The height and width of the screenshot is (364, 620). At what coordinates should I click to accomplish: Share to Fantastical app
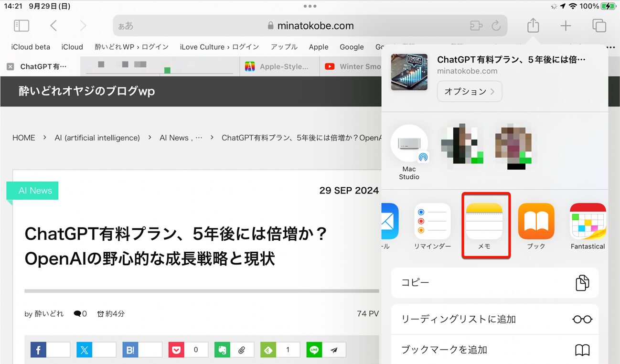point(588,226)
